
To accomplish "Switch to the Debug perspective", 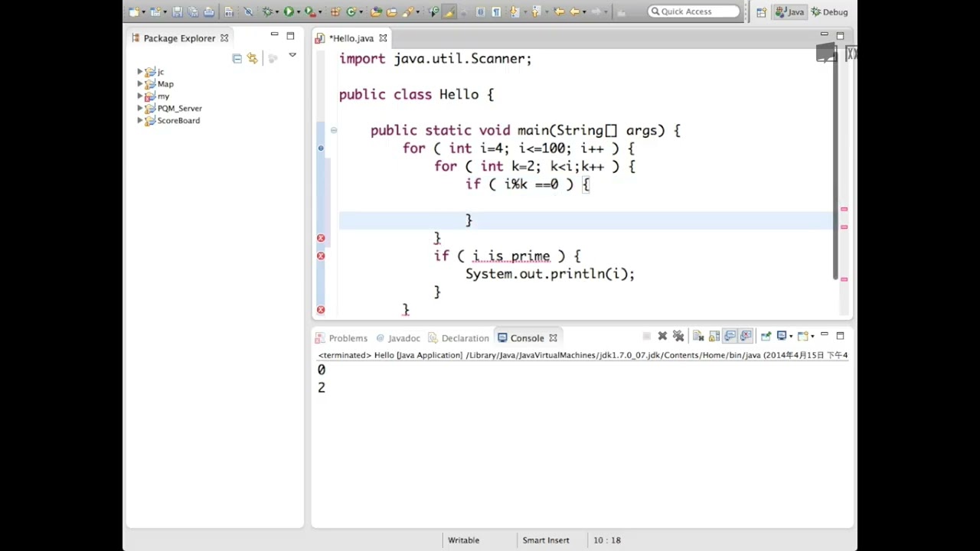I will [829, 11].
